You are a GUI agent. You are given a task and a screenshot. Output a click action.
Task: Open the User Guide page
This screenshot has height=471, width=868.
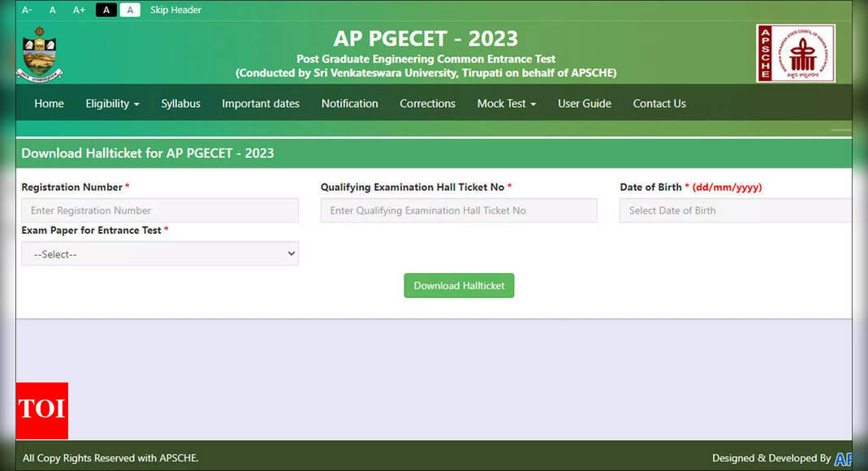tap(585, 103)
